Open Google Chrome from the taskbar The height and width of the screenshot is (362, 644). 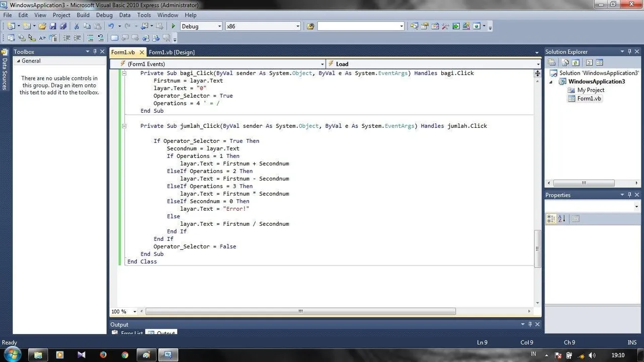125,354
